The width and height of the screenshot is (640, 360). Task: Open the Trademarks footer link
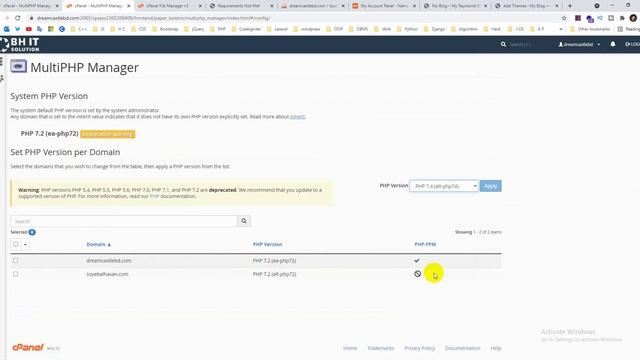(x=380, y=348)
